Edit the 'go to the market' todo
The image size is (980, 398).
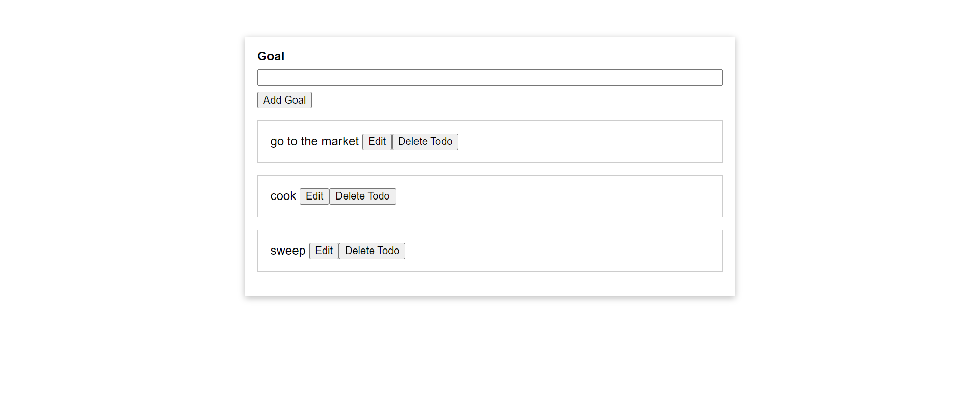click(x=377, y=142)
